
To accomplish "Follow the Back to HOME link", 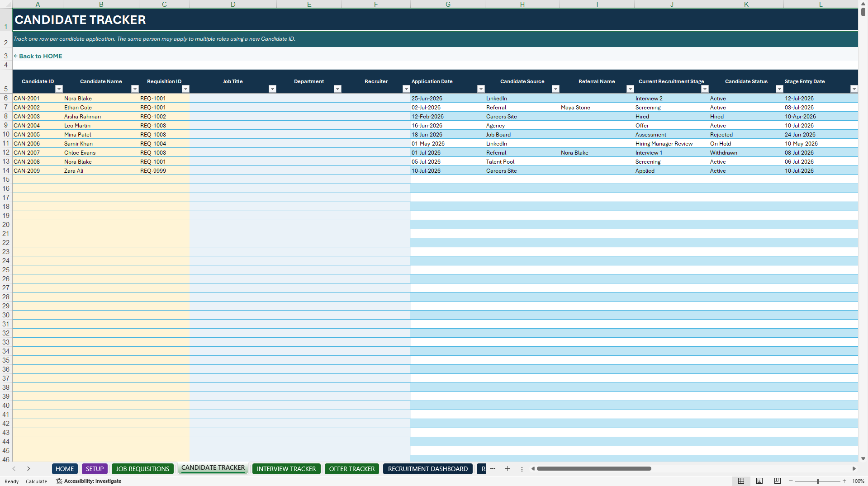I will coord(38,56).
